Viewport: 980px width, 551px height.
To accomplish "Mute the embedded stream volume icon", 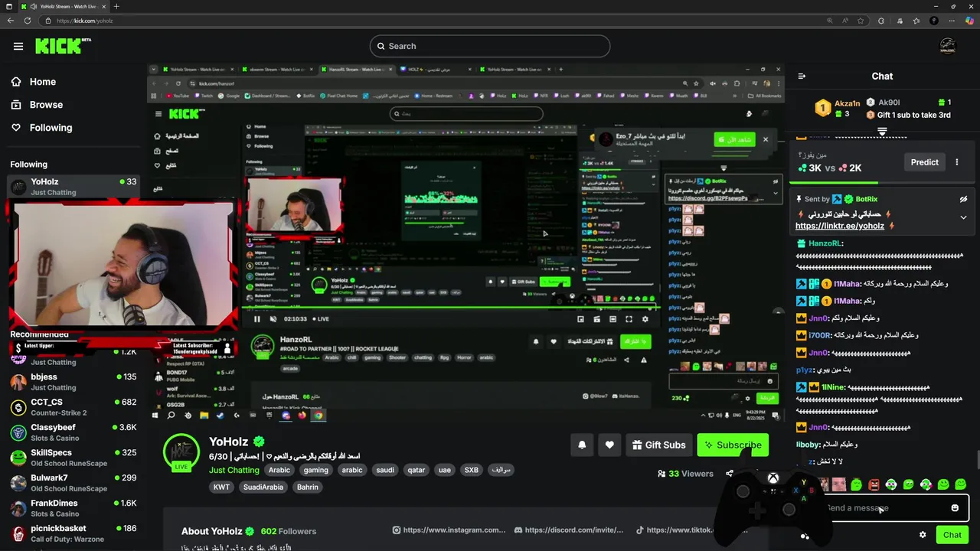I will [x=273, y=319].
